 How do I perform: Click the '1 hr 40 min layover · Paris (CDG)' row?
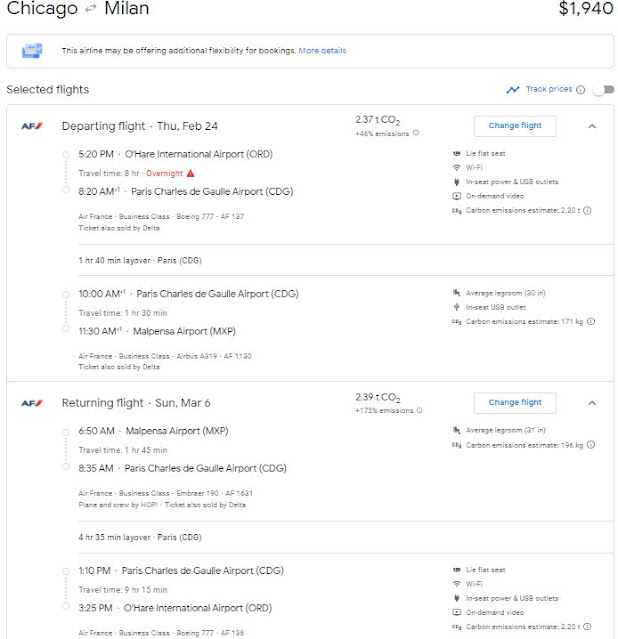(140, 260)
